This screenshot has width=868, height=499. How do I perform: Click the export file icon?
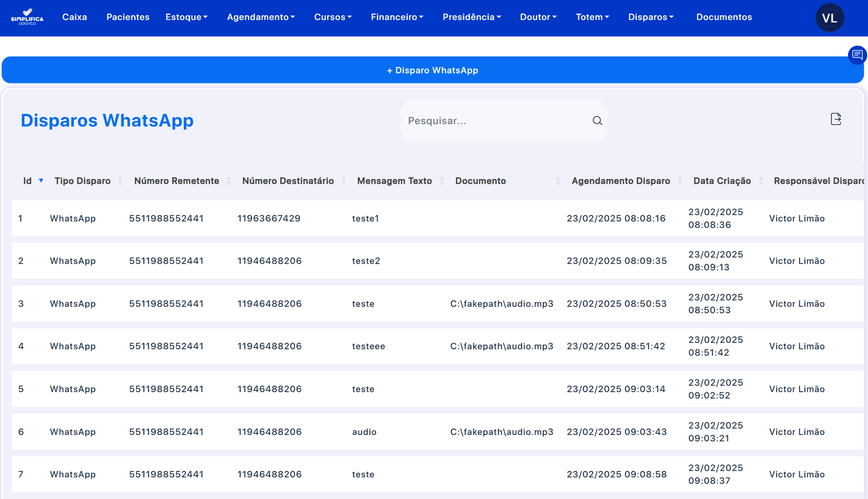coord(836,119)
